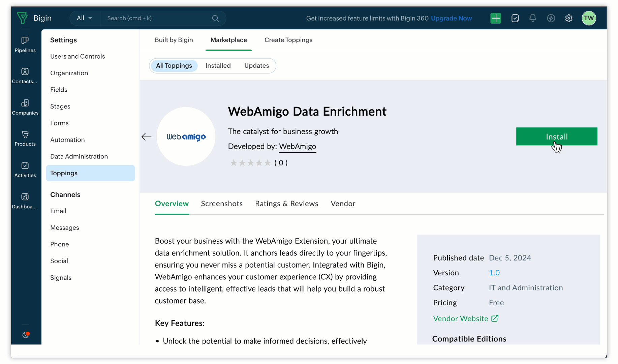Open the tasks checkmark icon in header
This screenshot has width=618, height=364.
[515, 18]
